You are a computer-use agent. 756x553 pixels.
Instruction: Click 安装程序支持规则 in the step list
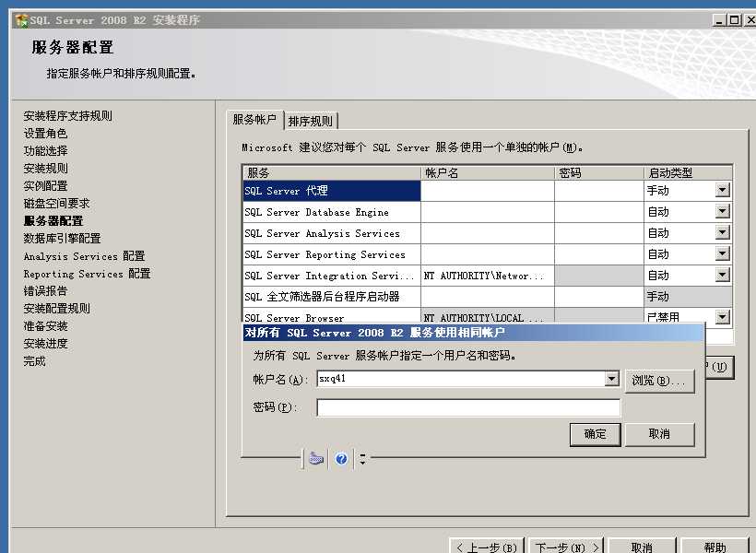(x=68, y=116)
